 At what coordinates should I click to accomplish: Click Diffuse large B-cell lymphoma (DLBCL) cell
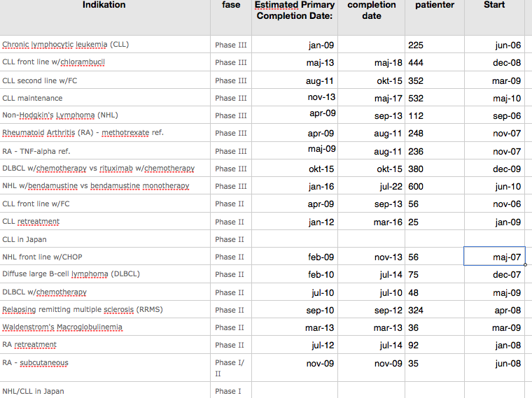click(x=105, y=274)
